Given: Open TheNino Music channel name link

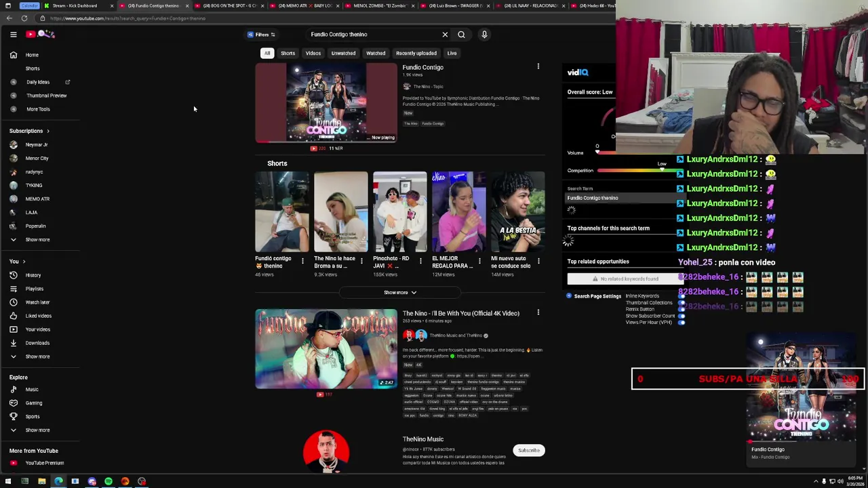Looking at the screenshot, I should coord(422,439).
